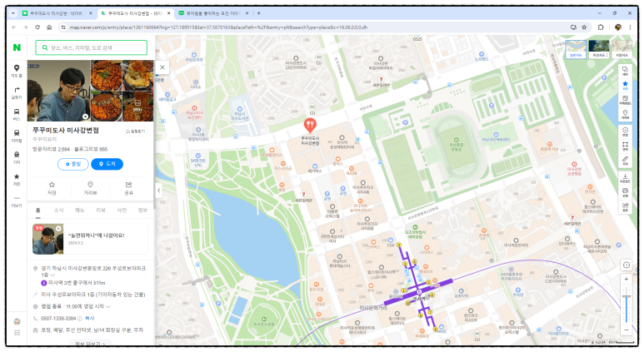Viewport: 644px width, 352px height.
Task: Open 길찾기 directions in sidebar
Action: click(17, 92)
